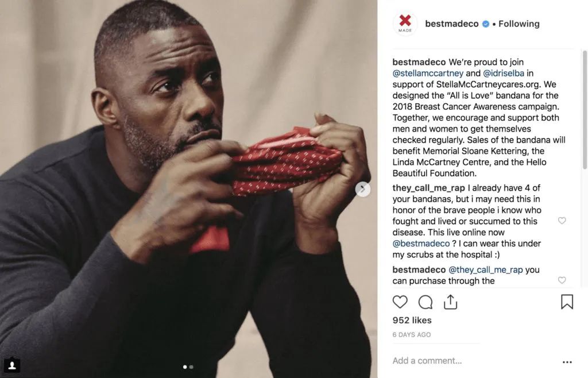Open comments via speech bubble icon
Screen dimensions: 588x378
coord(425,302)
